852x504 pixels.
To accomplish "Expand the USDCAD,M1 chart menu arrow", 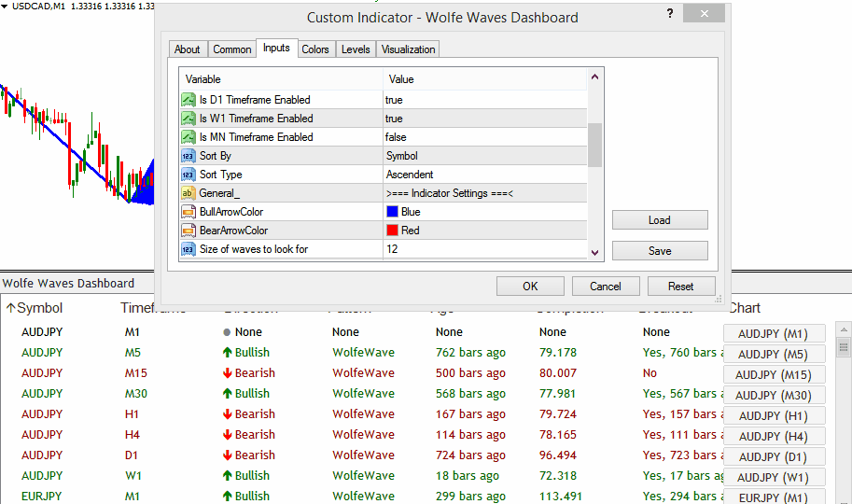I will click(5, 7).
